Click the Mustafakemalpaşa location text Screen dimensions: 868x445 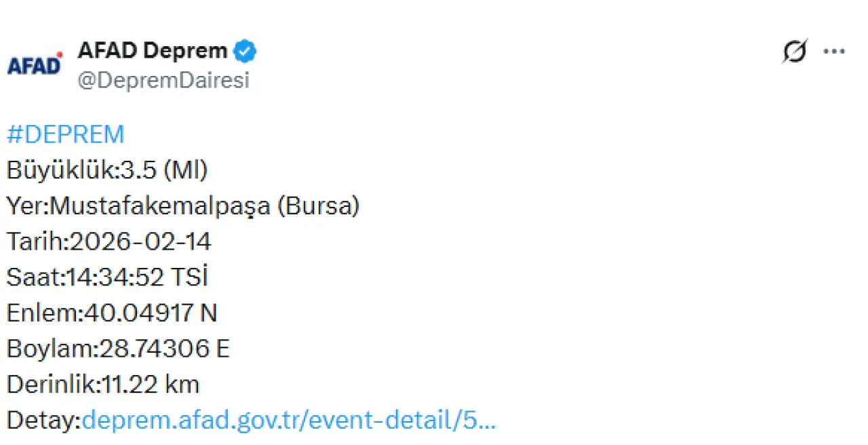[x=160, y=206]
